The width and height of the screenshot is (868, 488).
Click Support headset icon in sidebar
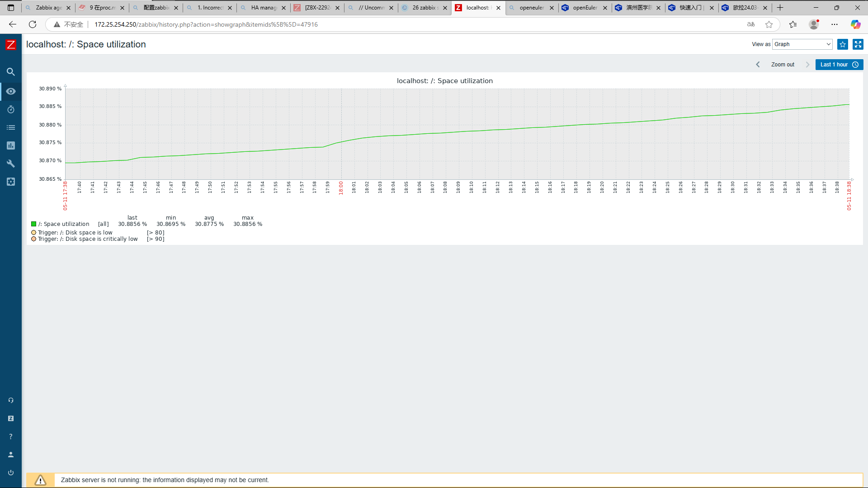point(11,400)
